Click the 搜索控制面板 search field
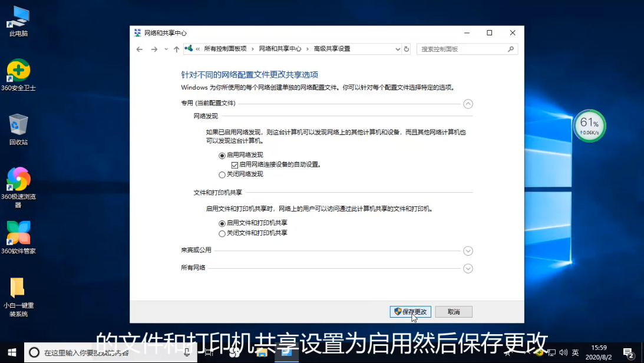Screen dimensions: 644x363 click(x=463, y=49)
